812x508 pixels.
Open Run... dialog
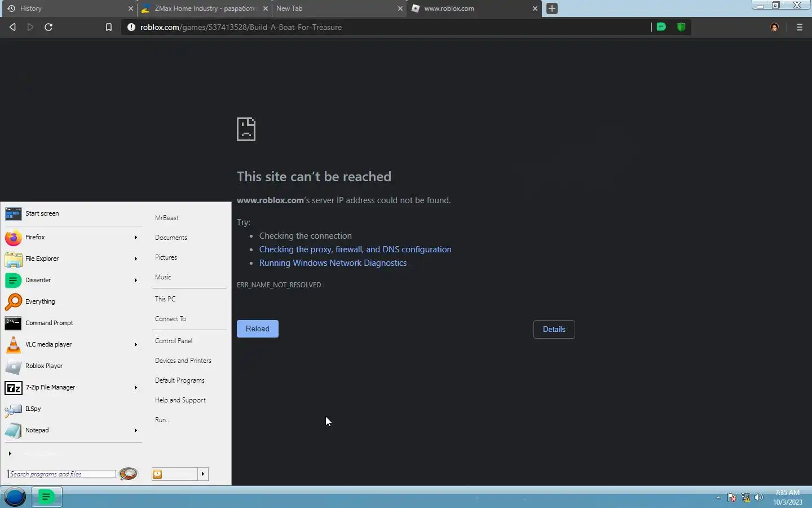click(163, 420)
